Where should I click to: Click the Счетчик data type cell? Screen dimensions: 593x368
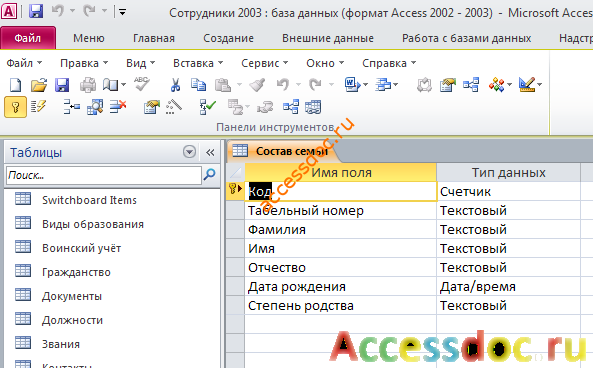[508, 191]
